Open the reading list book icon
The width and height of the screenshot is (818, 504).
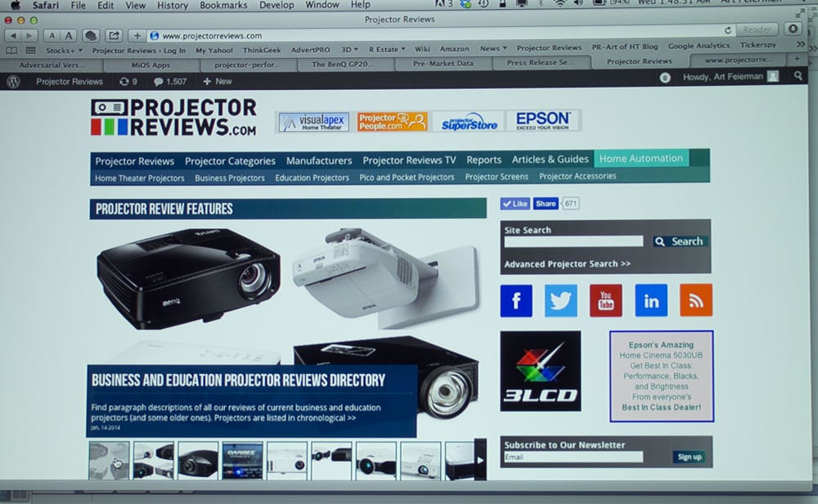click(x=11, y=51)
